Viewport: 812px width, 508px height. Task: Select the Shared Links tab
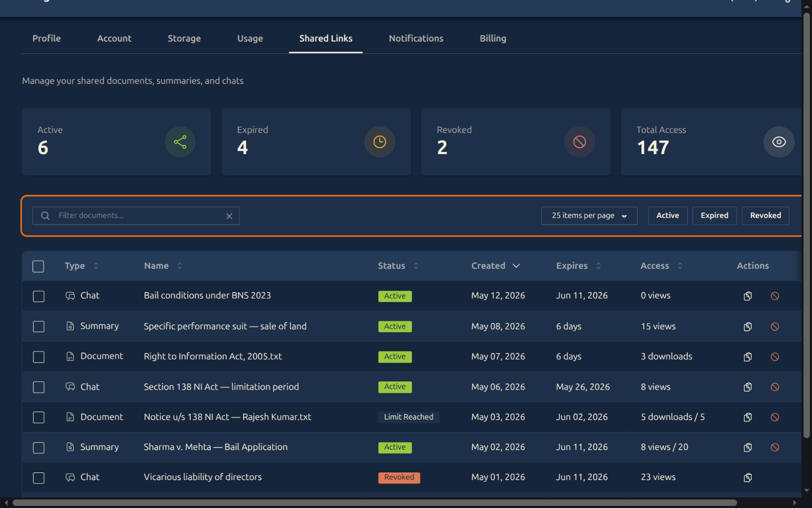326,39
